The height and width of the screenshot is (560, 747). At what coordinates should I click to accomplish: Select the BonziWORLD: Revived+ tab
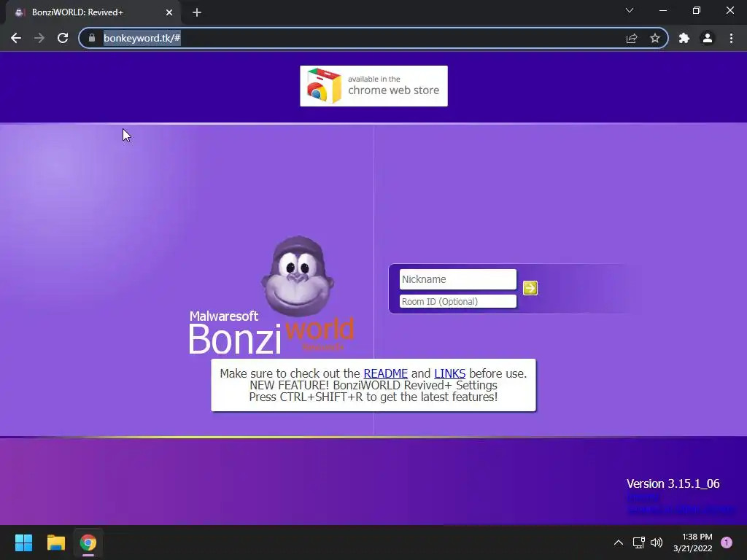click(93, 12)
